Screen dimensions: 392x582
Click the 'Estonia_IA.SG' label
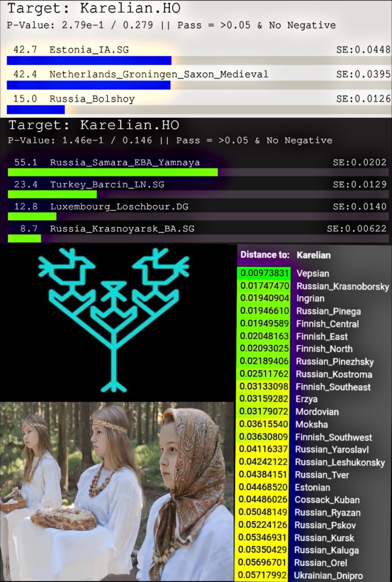[x=89, y=50]
